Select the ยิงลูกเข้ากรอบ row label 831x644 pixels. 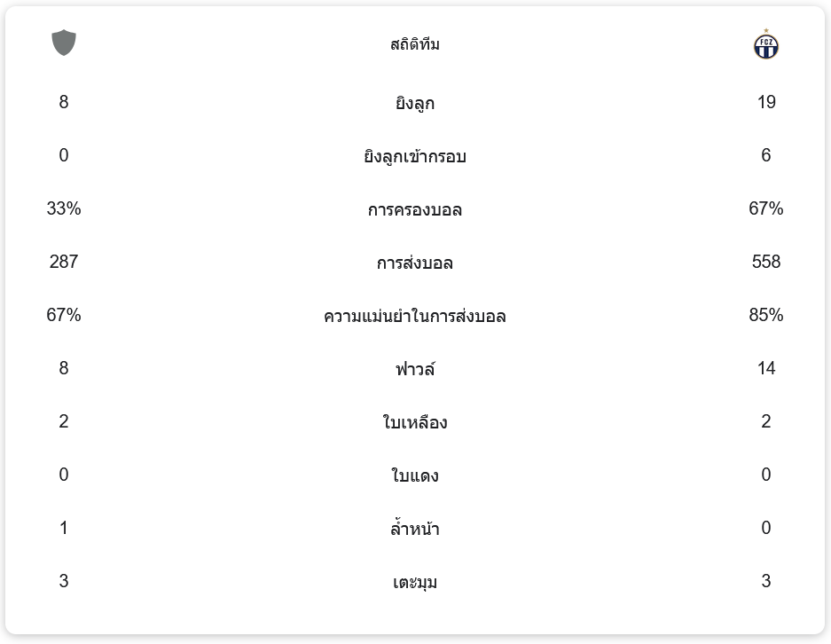pyautogui.click(x=415, y=157)
